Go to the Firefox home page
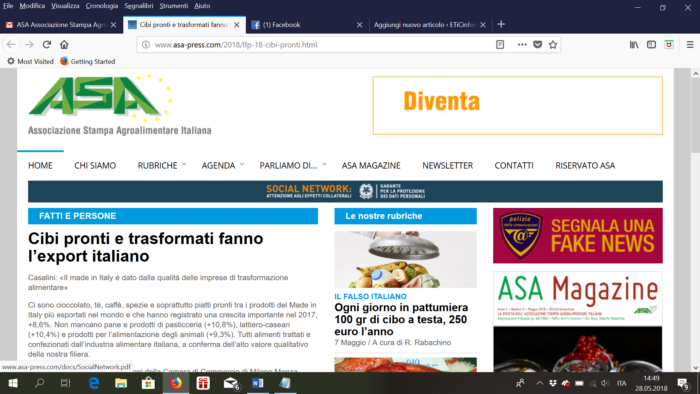The image size is (700, 394). pos(64,45)
